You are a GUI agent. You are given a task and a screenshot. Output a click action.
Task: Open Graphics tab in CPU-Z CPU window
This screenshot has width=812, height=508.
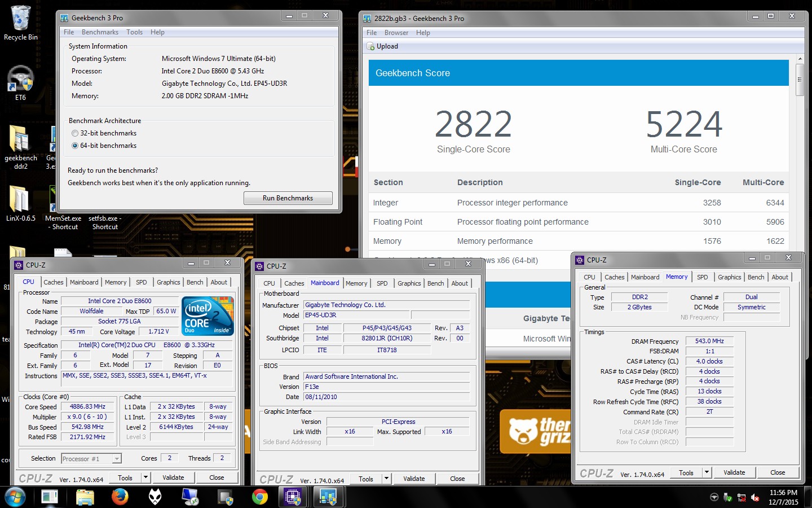point(168,282)
